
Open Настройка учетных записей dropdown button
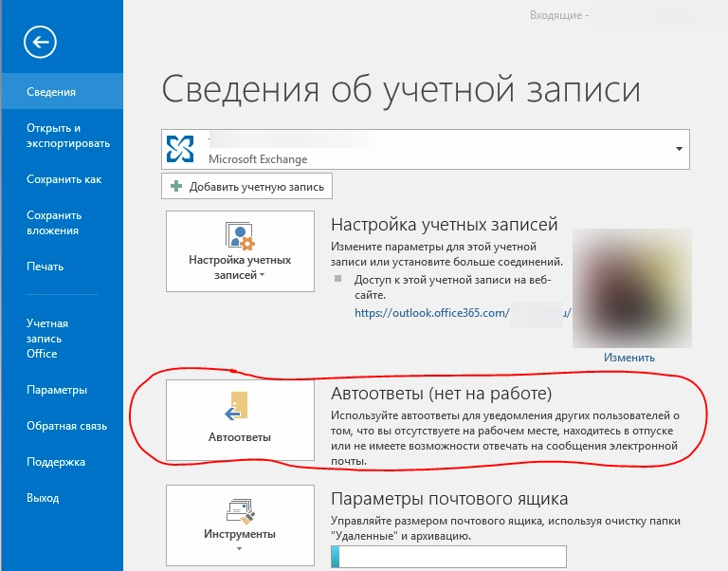240,251
